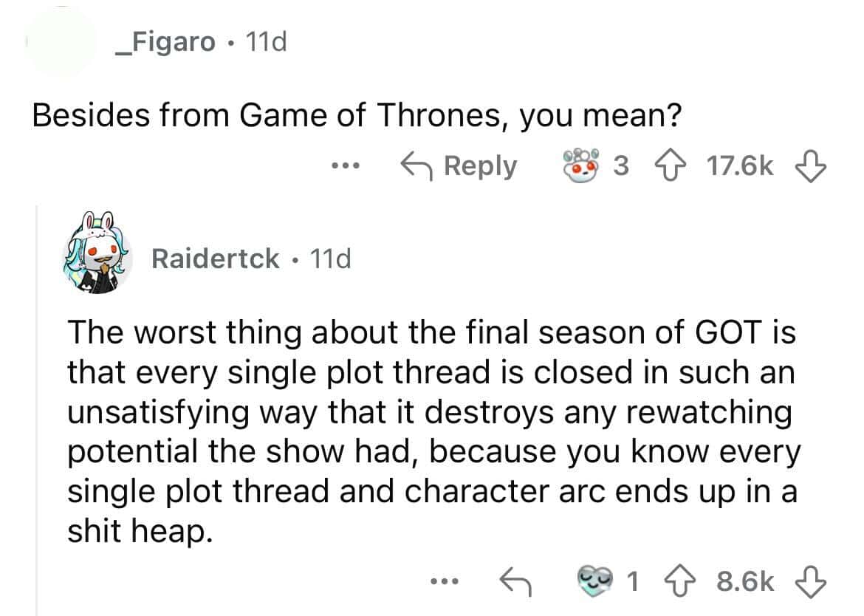
Task: Collapse the reply thread using the vertical line
Action: (x=38, y=406)
